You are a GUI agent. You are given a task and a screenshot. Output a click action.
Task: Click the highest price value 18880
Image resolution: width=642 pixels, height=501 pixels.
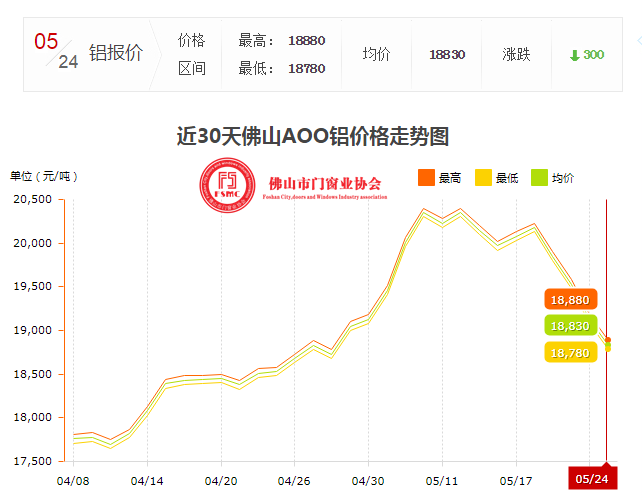coord(306,41)
